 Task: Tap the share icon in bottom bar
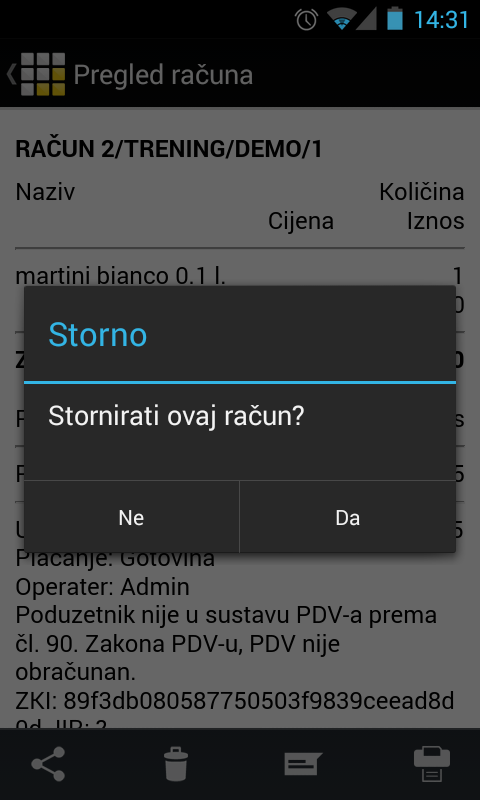pyautogui.click(x=48, y=764)
